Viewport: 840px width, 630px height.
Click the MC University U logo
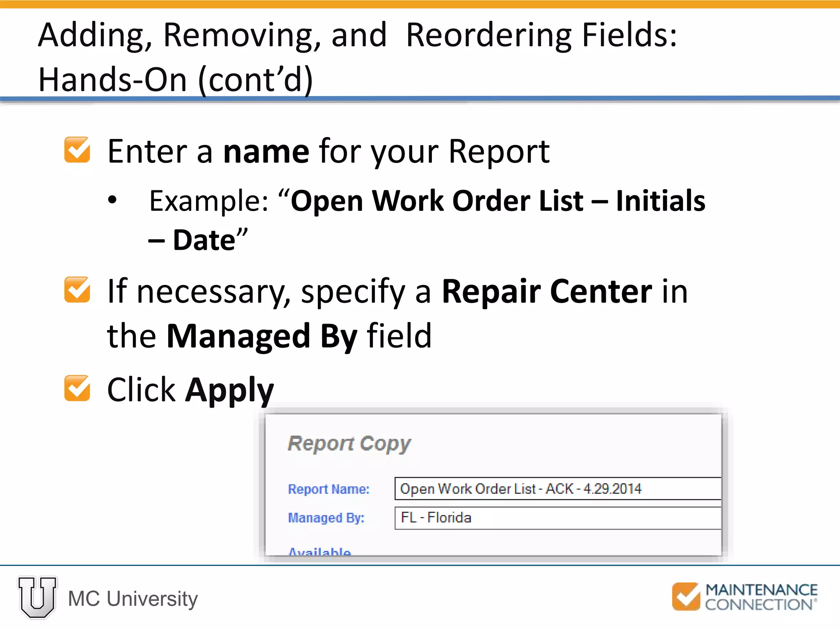coord(37,598)
